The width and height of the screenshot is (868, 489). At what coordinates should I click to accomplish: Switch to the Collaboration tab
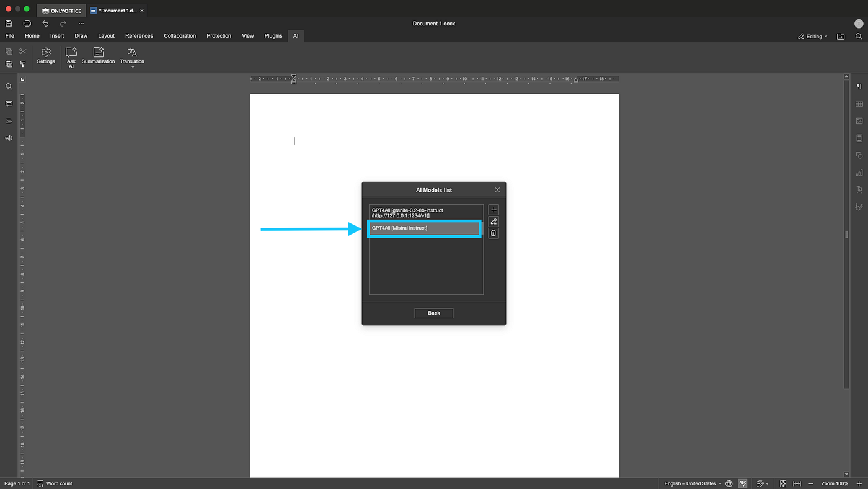[x=180, y=36]
